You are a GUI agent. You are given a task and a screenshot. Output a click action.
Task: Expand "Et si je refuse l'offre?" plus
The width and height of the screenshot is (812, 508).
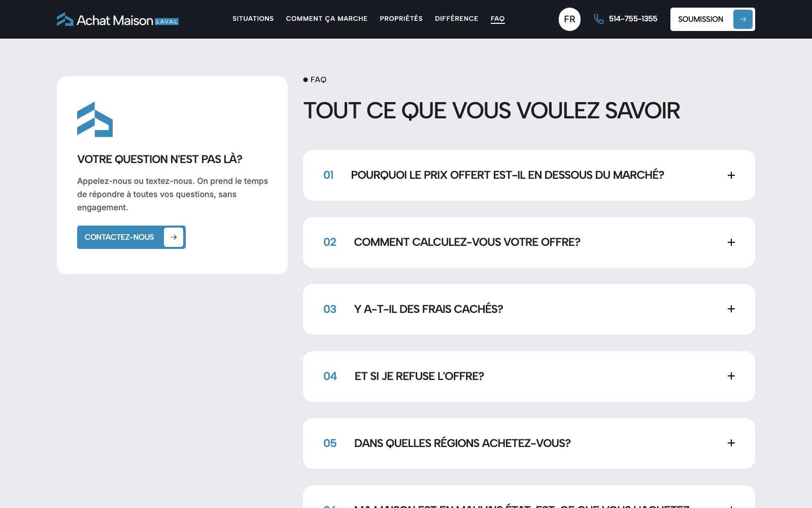pyautogui.click(x=731, y=376)
